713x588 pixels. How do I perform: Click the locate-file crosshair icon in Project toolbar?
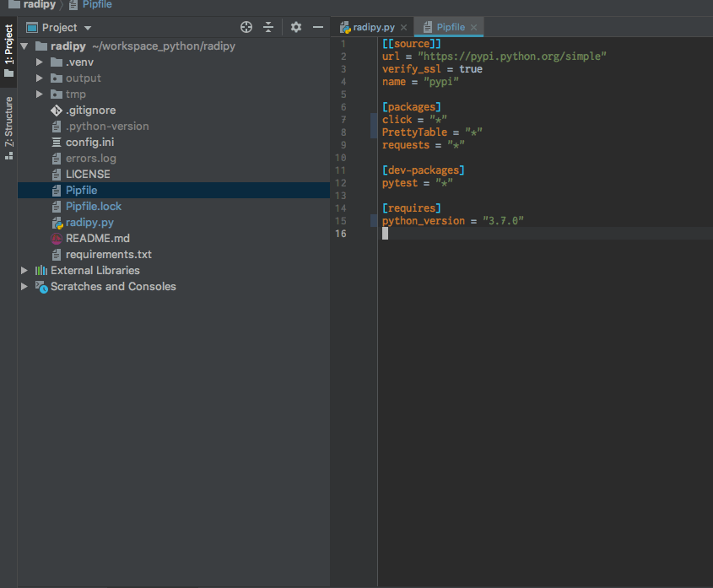[x=246, y=27]
